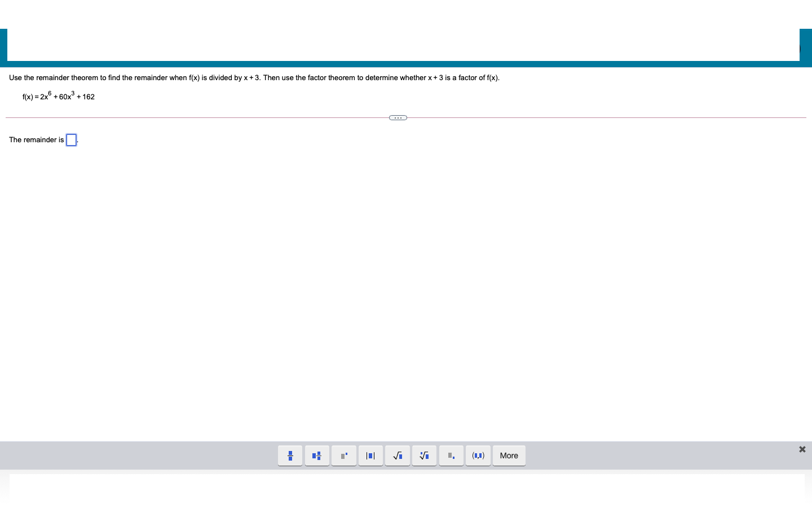This screenshot has width=812, height=508.
Task: Click the remainder answer input box
Action: (x=71, y=140)
